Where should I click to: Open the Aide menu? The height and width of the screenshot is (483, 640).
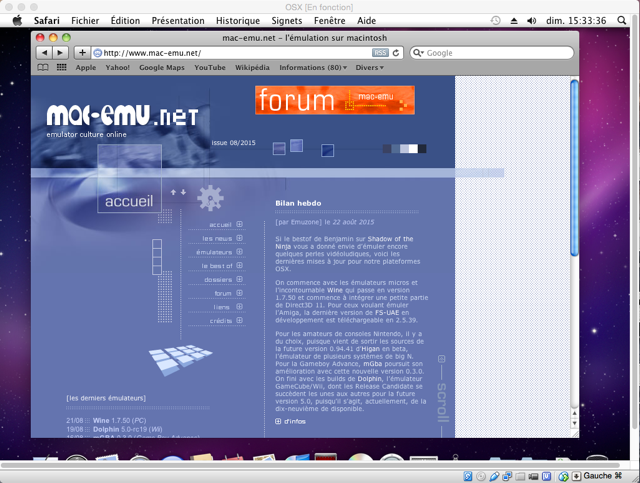click(367, 20)
